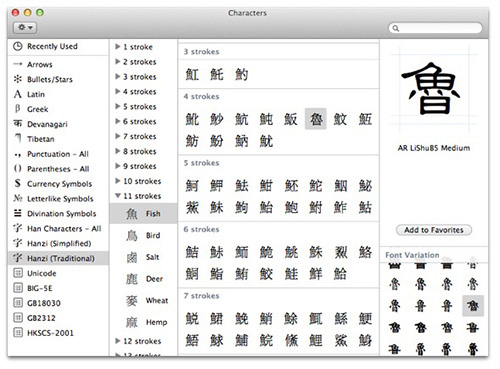Expand the 10 strokes group

[x=118, y=181]
